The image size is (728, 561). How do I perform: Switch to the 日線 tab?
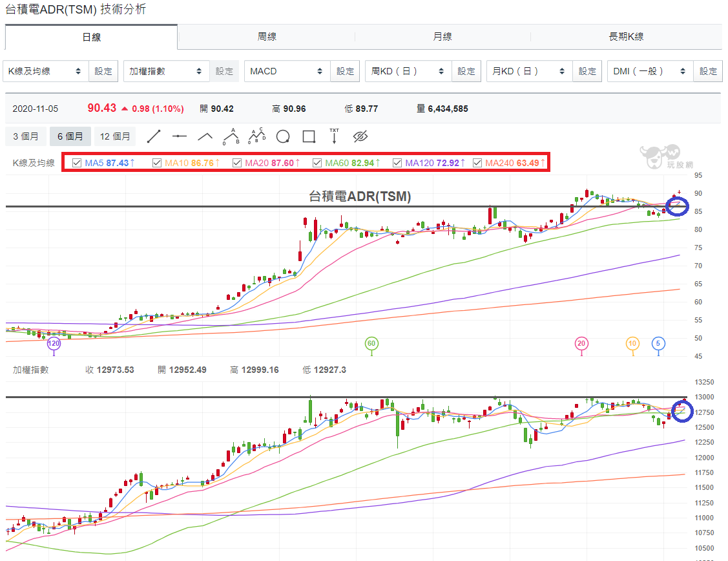[92, 37]
